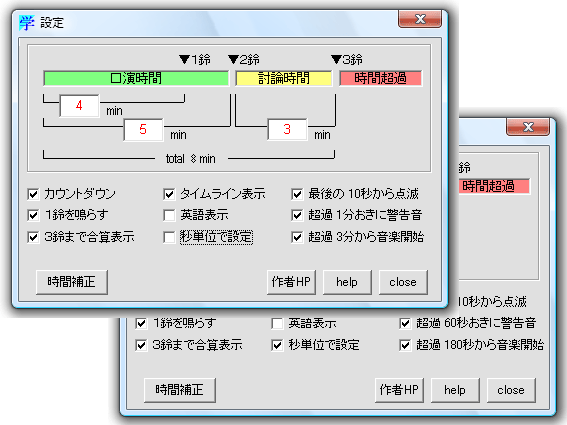Enable 英語表示 checkbox in front window
567x425 pixels.
click(169, 215)
